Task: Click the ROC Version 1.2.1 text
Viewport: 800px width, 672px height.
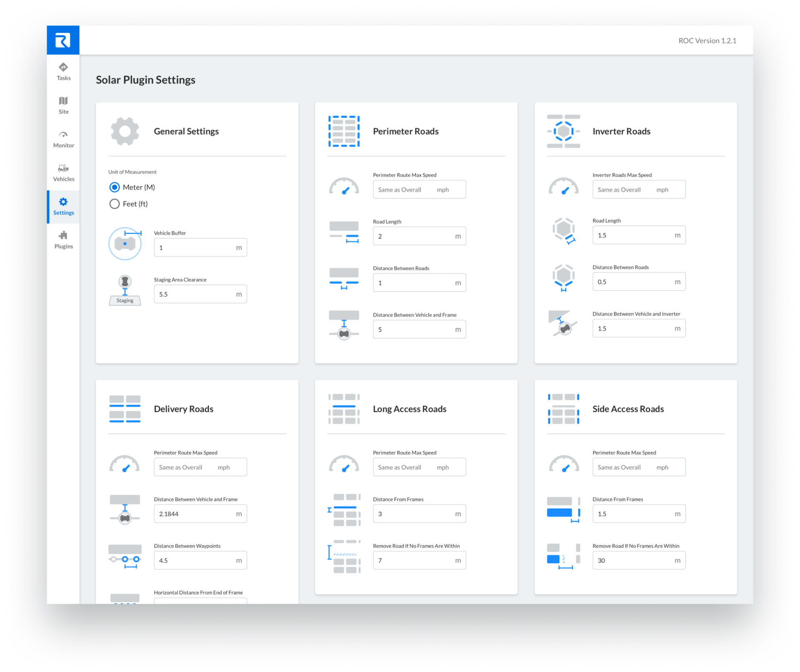Action: [707, 41]
